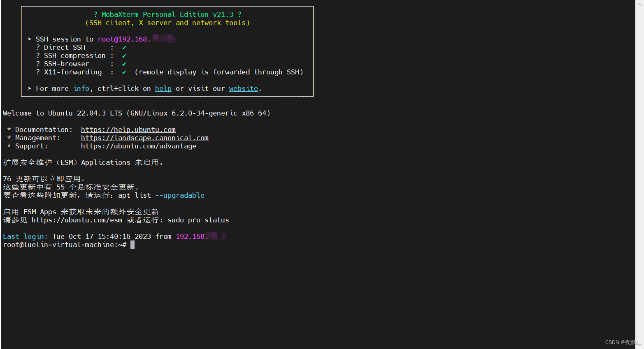Select the apt list --upgradable command text
The width and height of the screenshot is (644, 349).
point(160,195)
